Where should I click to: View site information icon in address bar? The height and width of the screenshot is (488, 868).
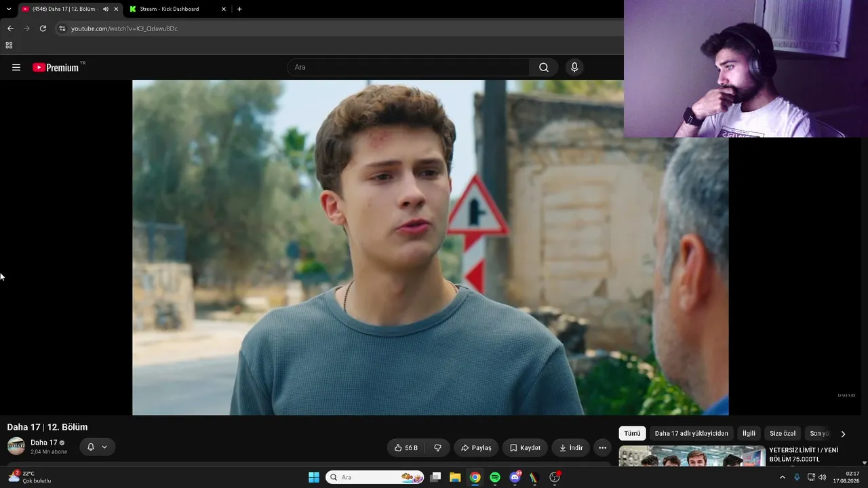tap(62, 28)
